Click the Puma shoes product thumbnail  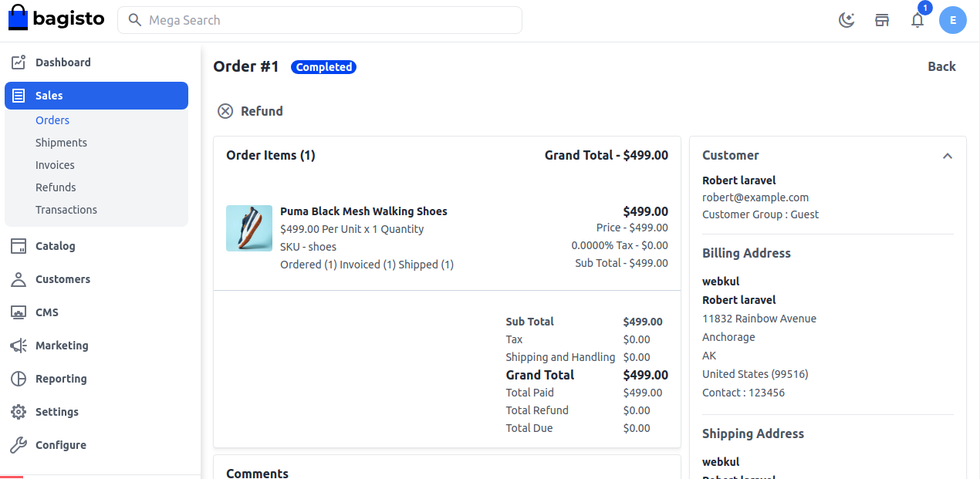249,228
